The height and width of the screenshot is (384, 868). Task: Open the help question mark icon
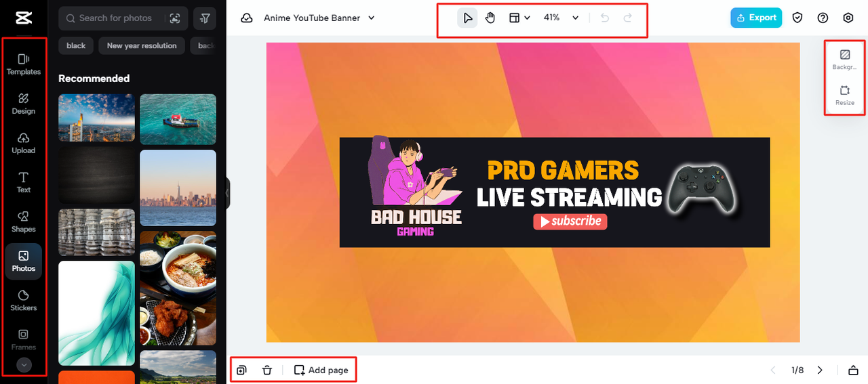click(823, 18)
